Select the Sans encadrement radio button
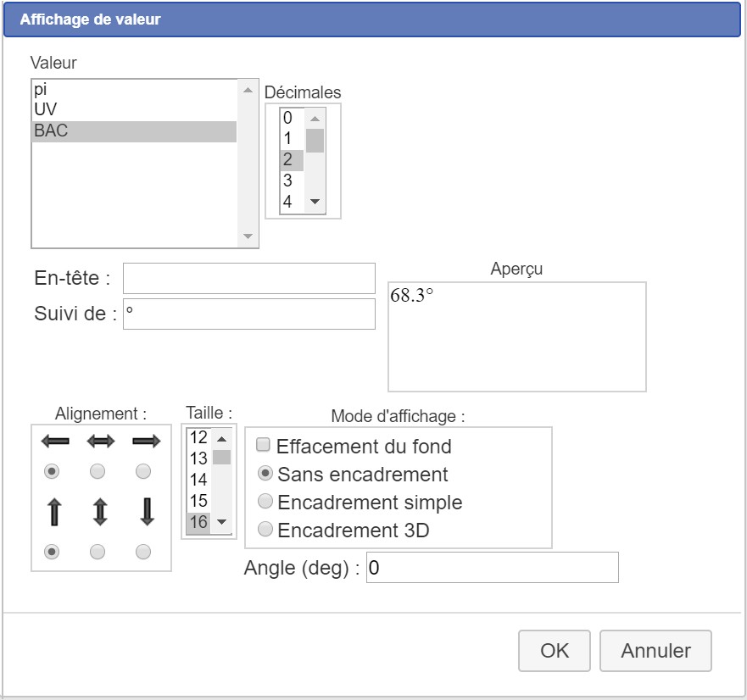Viewport: 747px width, 700px height. click(265, 474)
